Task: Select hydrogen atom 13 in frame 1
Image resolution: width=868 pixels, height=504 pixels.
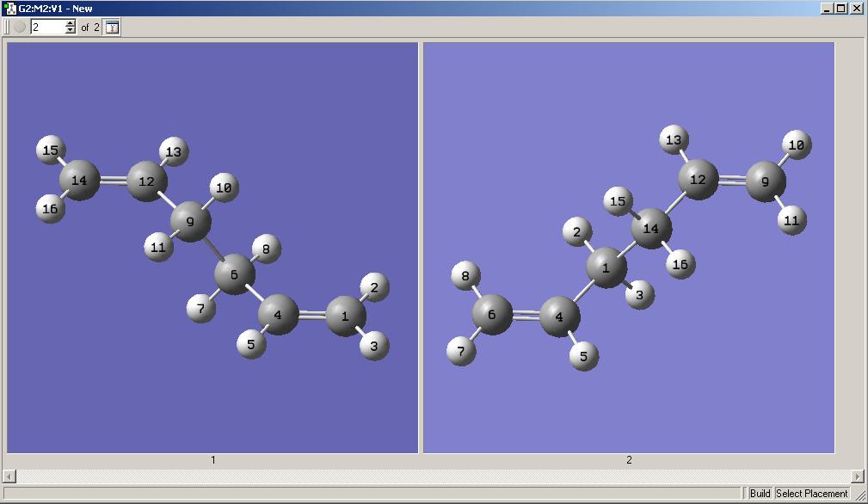Action: tap(174, 151)
